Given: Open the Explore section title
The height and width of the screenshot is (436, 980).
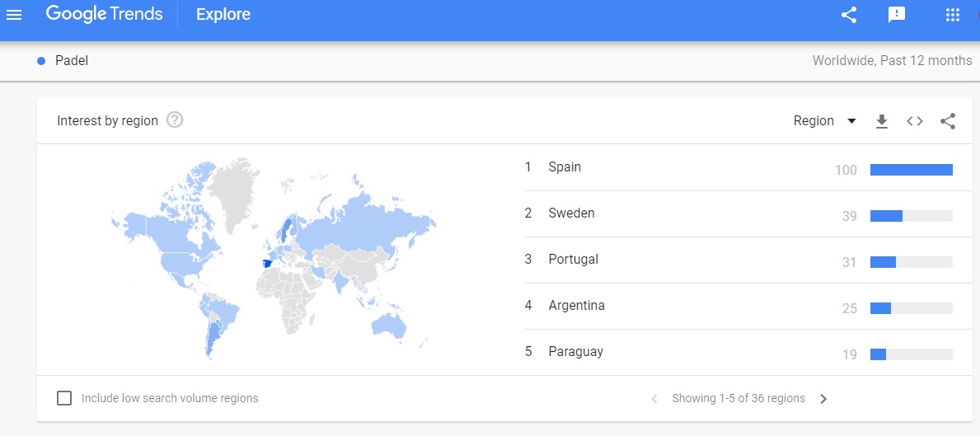Looking at the screenshot, I should [x=223, y=14].
